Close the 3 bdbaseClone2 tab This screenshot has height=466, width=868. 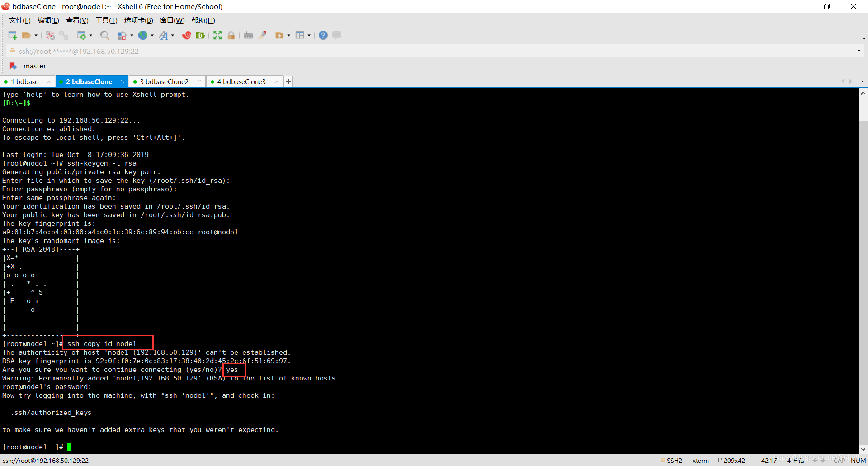pyautogui.click(x=199, y=81)
